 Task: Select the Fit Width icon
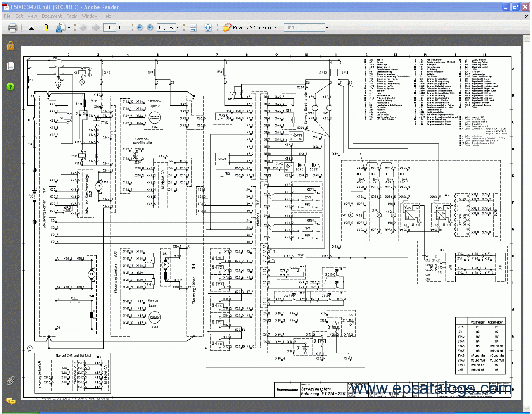(193, 28)
